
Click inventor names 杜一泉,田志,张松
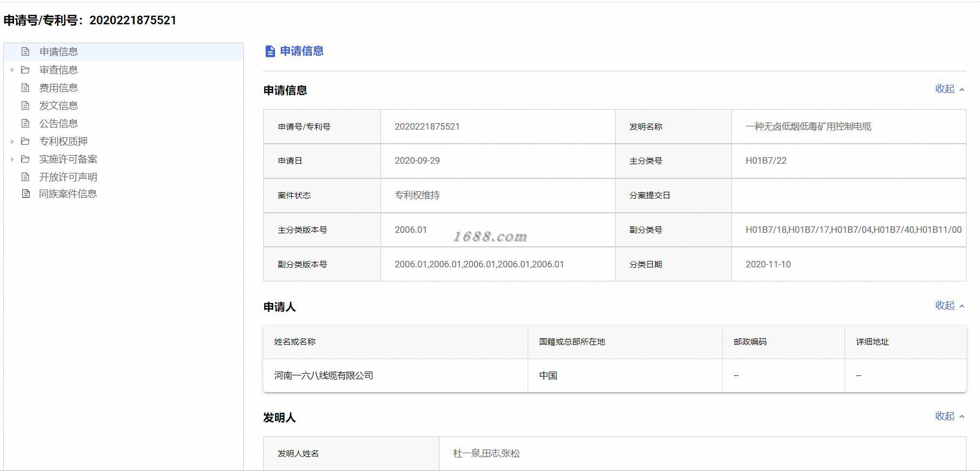click(486, 453)
